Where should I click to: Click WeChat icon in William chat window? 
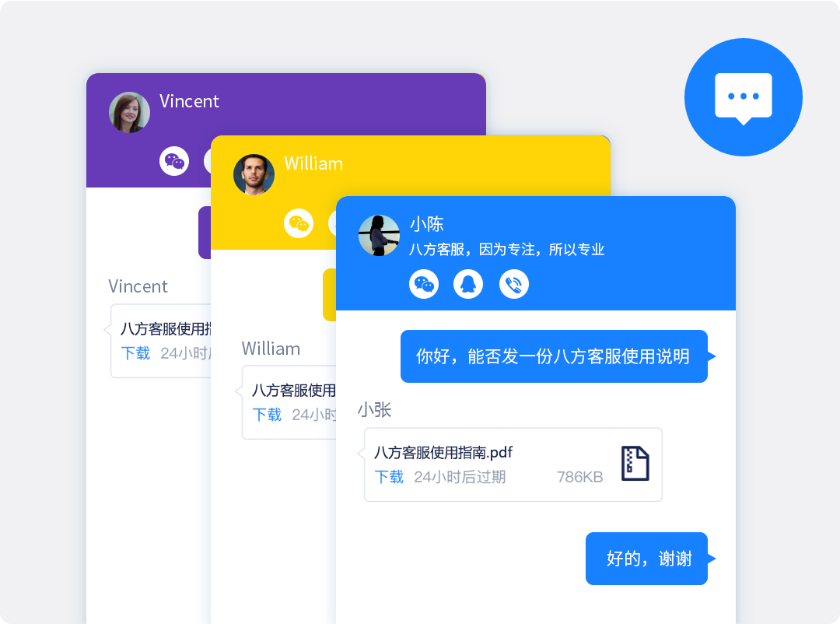[x=299, y=223]
